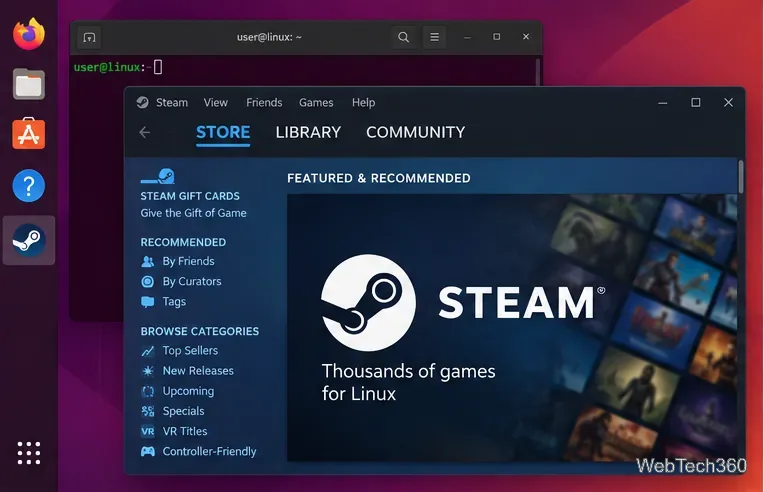Click the RECOMMENDED sidebar heading
Screen dimensions: 764x492
coord(183,243)
